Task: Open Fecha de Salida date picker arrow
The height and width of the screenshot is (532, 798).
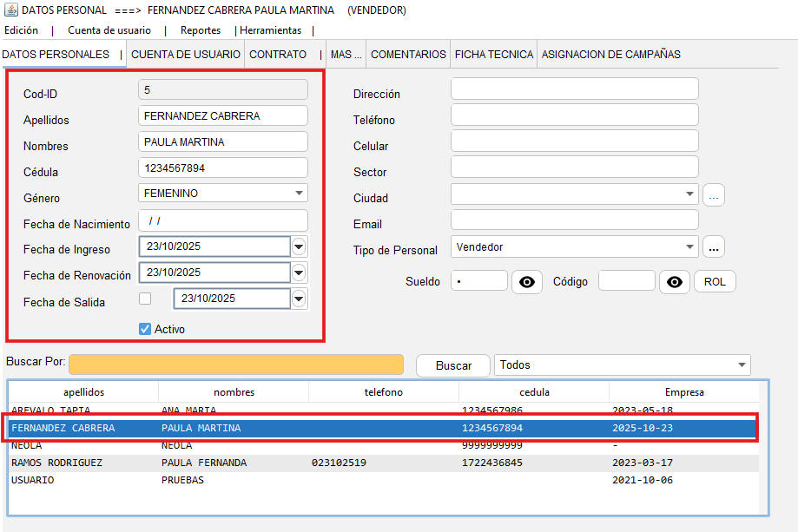Action: coord(299,299)
